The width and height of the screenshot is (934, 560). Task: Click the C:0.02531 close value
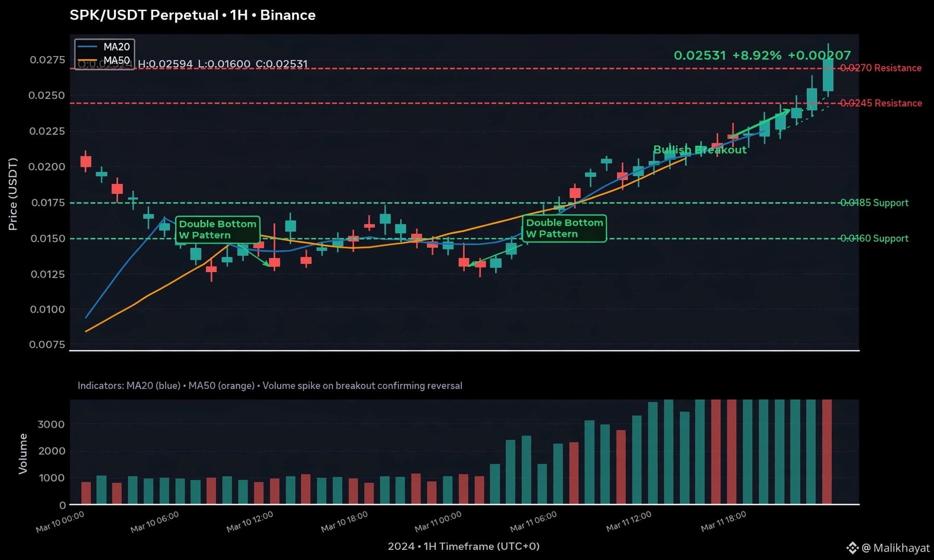click(x=282, y=64)
